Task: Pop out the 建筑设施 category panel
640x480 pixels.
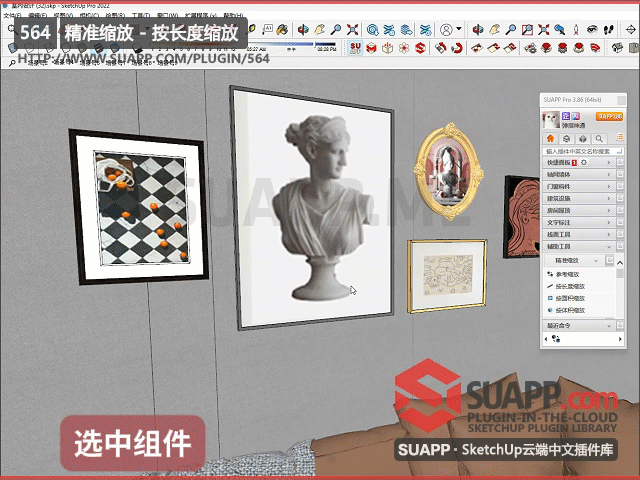Action: pyautogui.click(x=620, y=198)
